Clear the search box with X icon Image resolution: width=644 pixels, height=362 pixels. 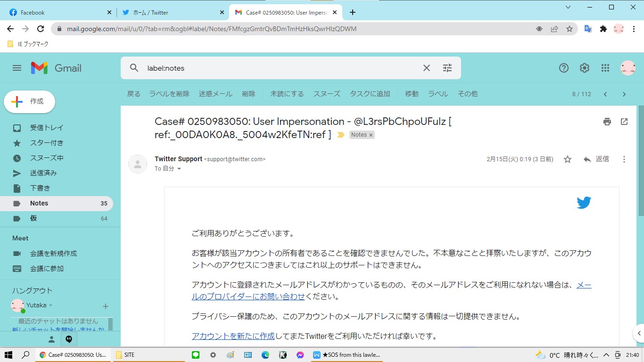[x=427, y=68]
